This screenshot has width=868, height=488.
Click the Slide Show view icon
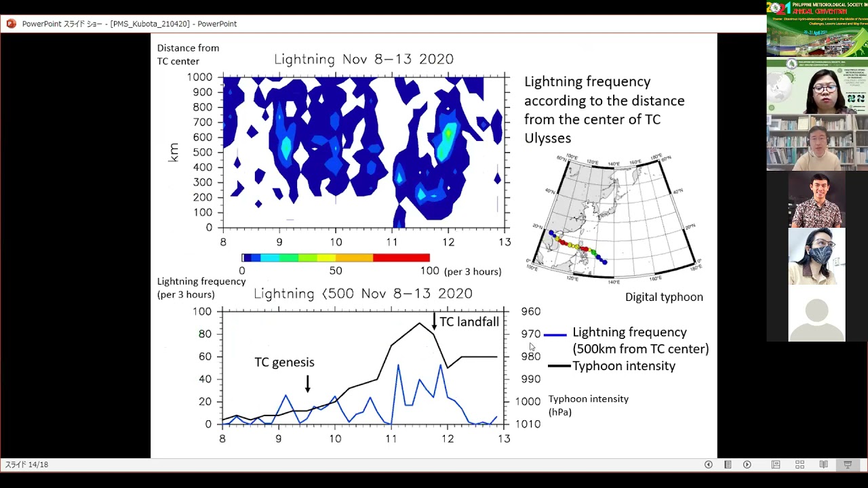(848, 464)
